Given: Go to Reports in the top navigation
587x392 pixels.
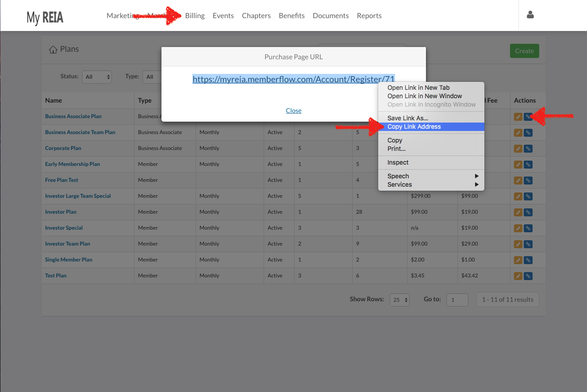Looking at the screenshot, I should pyautogui.click(x=369, y=15).
